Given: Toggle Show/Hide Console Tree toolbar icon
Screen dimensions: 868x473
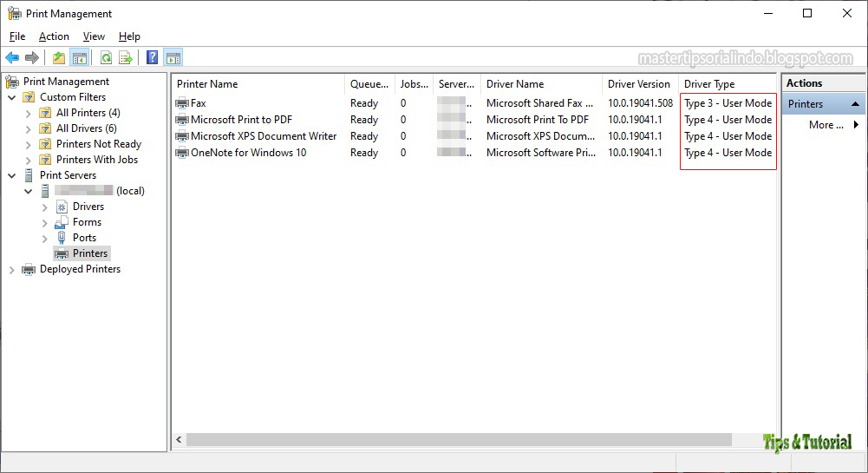Looking at the screenshot, I should 80,57.
